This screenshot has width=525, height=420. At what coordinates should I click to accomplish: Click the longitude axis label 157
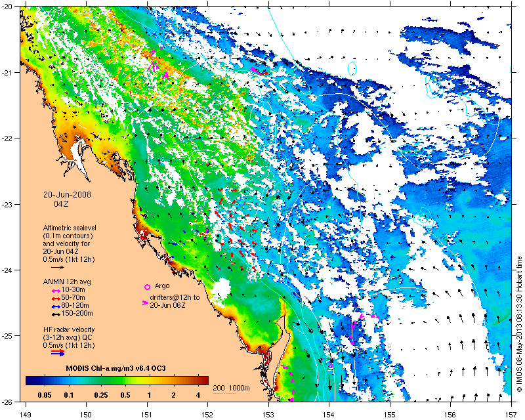(511, 415)
